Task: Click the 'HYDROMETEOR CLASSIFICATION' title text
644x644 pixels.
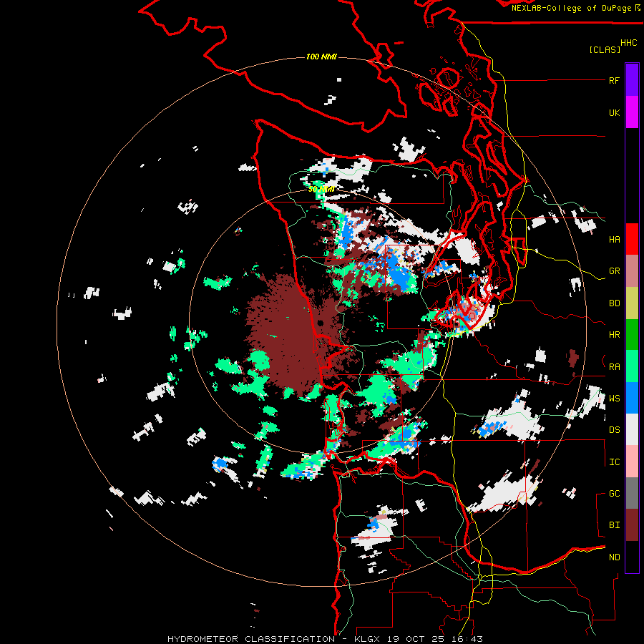Action: (251, 639)
